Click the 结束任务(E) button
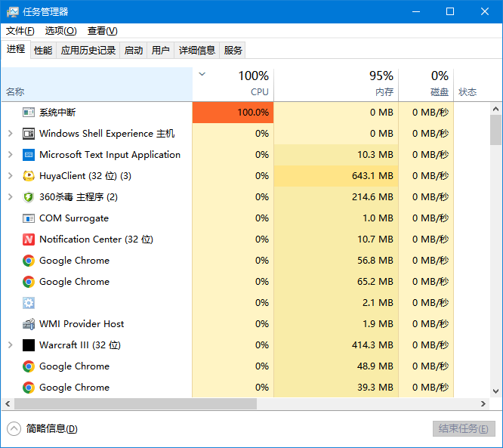This screenshot has height=448, width=503. pos(464,429)
